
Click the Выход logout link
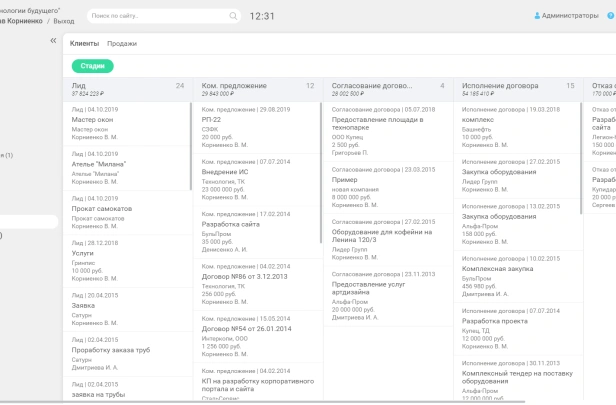pos(63,20)
